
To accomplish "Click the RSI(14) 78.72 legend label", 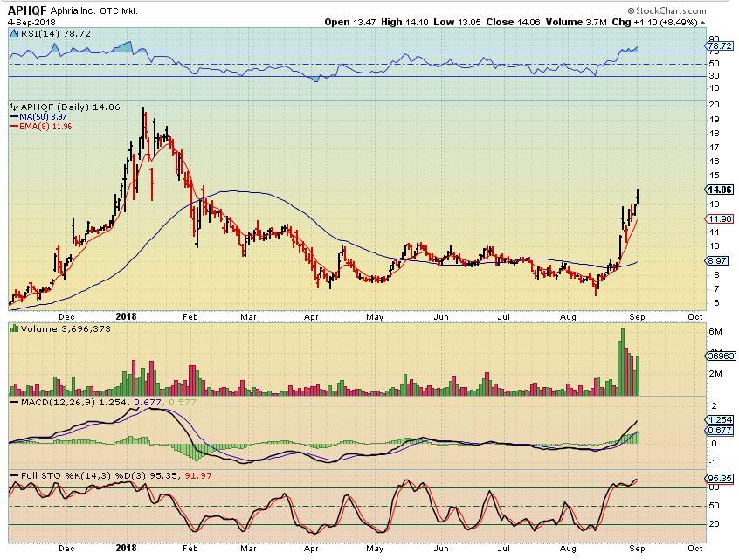I will pos(55,33).
